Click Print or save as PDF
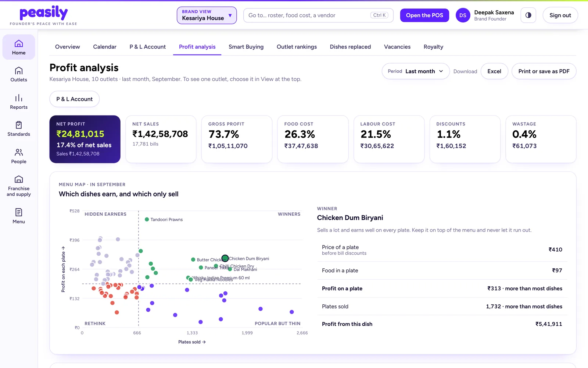The width and height of the screenshot is (588, 368). (x=544, y=71)
